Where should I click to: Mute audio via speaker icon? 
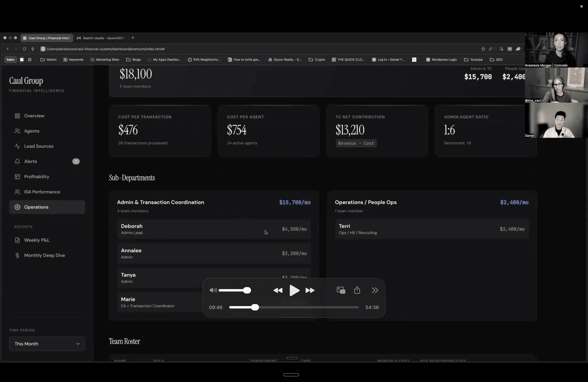[213, 290]
